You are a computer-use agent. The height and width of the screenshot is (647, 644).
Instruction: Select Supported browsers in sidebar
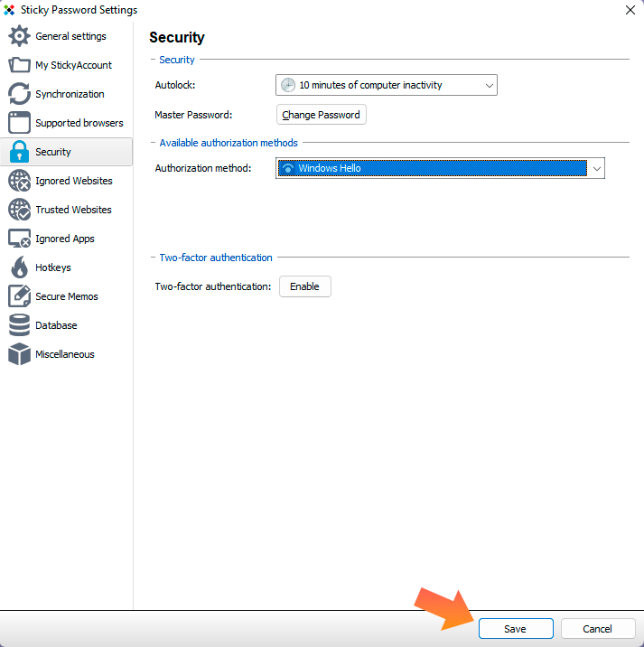[x=79, y=123]
